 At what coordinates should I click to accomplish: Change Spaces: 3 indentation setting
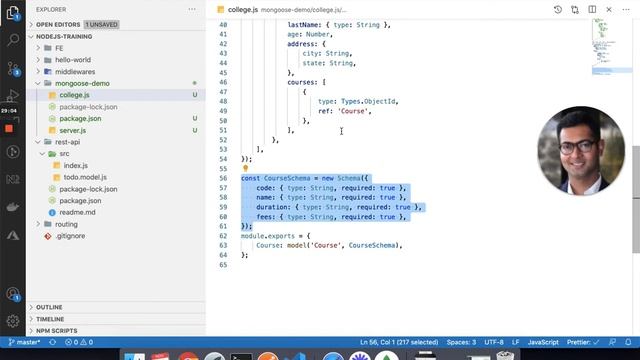(x=461, y=342)
